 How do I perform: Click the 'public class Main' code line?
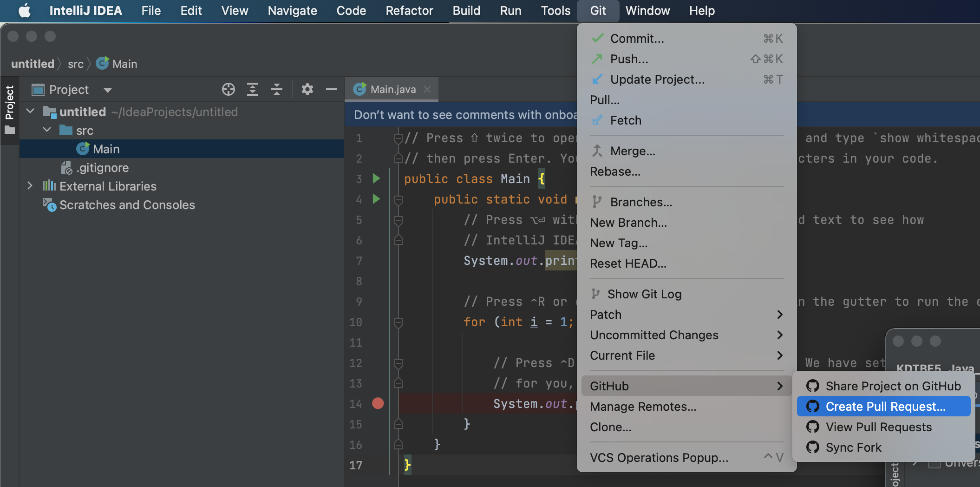point(475,178)
